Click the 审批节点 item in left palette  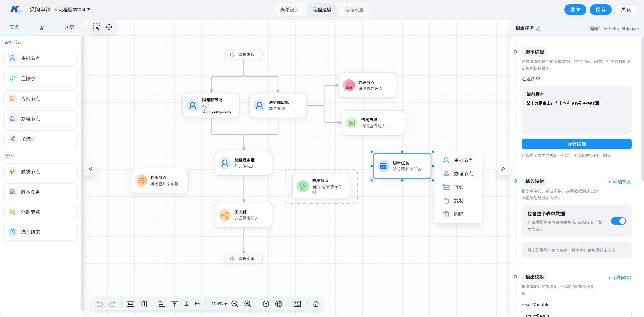click(x=41, y=58)
